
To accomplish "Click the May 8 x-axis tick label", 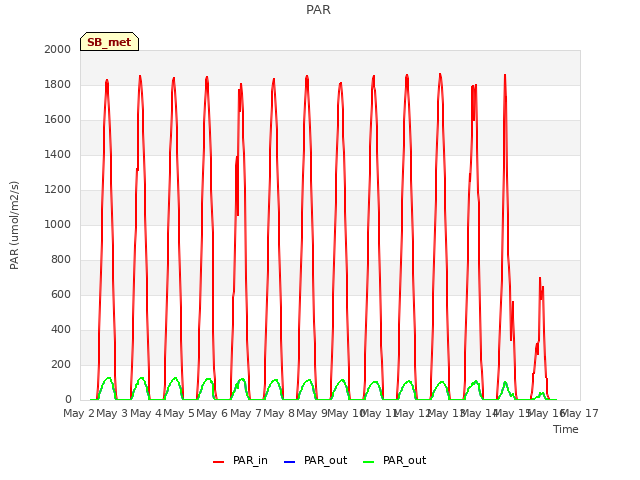I will 279,413.
